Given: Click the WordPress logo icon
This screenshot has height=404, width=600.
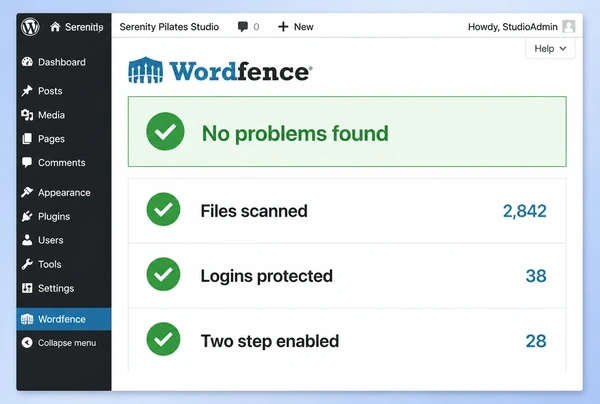Looking at the screenshot, I should [x=30, y=27].
